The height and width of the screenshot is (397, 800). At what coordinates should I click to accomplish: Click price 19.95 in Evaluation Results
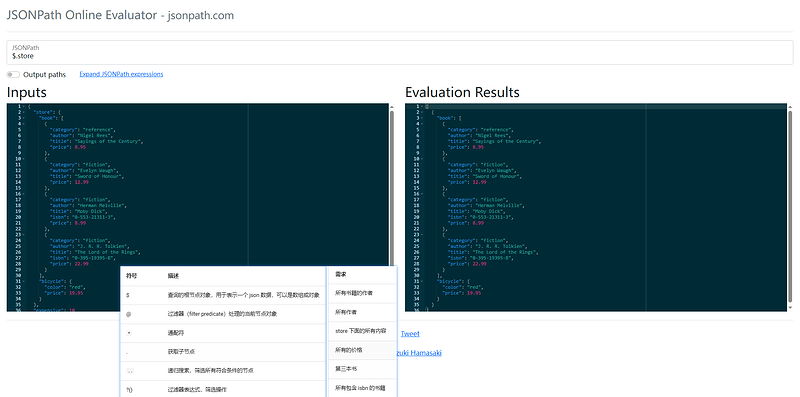[474, 293]
